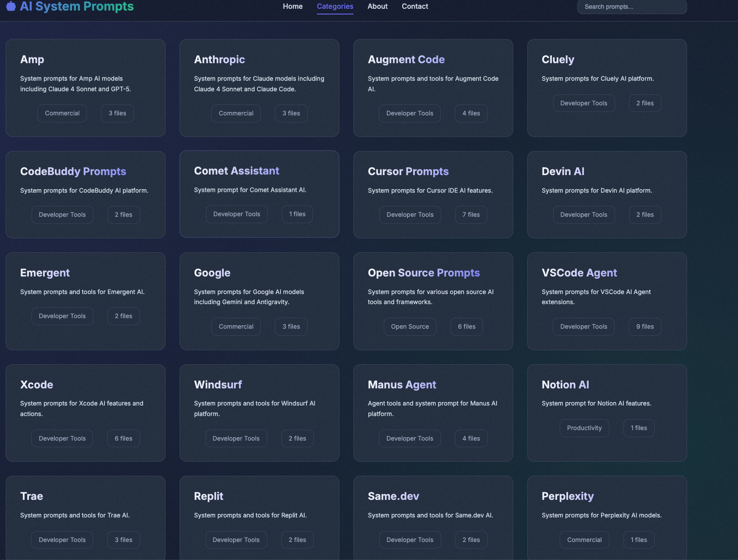The width and height of the screenshot is (738, 560).
Task: Click the Productivity badge on Notion AI
Action: tap(584, 428)
